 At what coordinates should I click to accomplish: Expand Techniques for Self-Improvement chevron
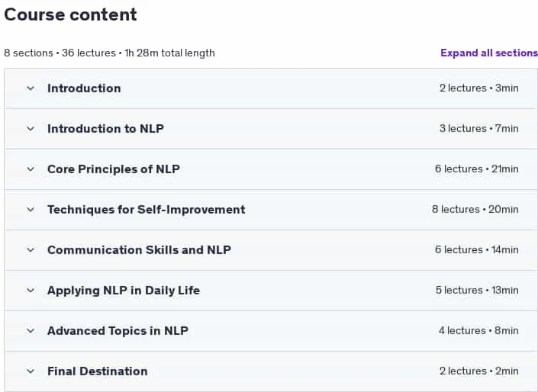(x=31, y=210)
